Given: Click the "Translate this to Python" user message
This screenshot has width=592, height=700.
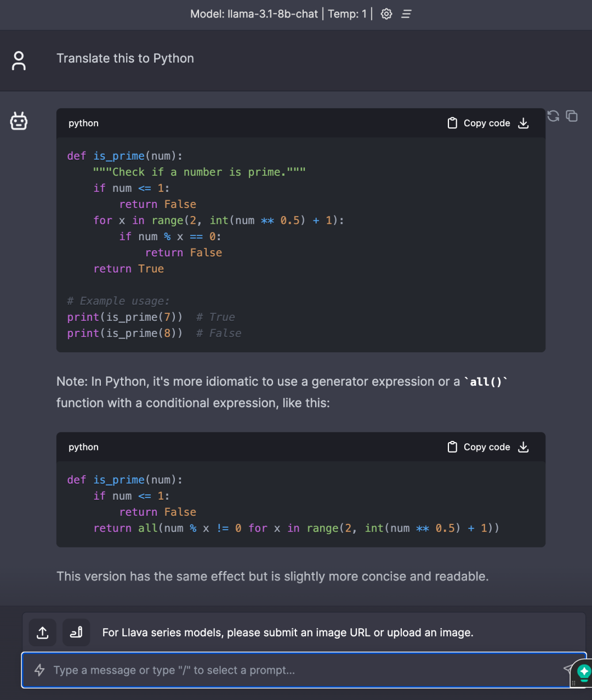Looking at the screenshot, I should tap(125, 59).
